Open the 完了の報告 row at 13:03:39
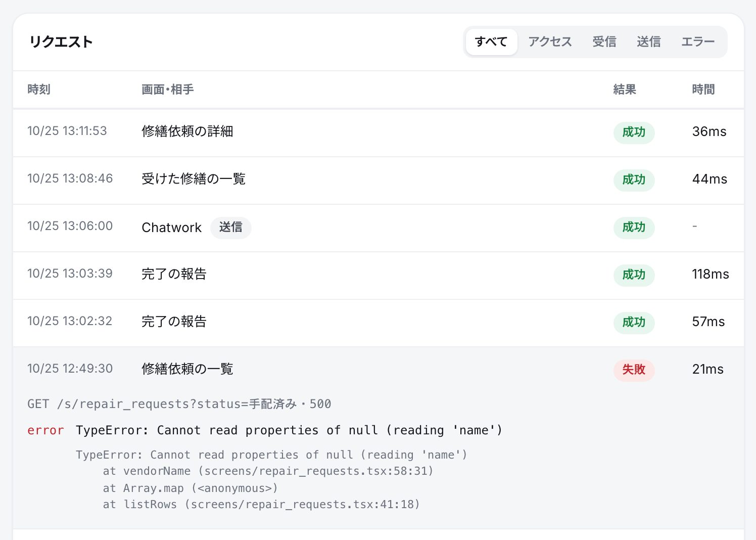756x540 pixels. click(379, 276)
